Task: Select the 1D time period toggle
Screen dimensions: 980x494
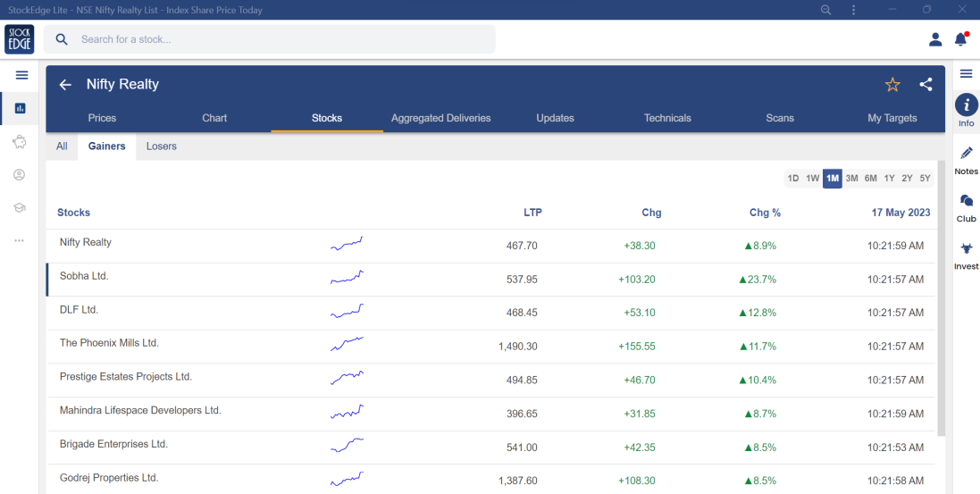Action: click(792, 179)
